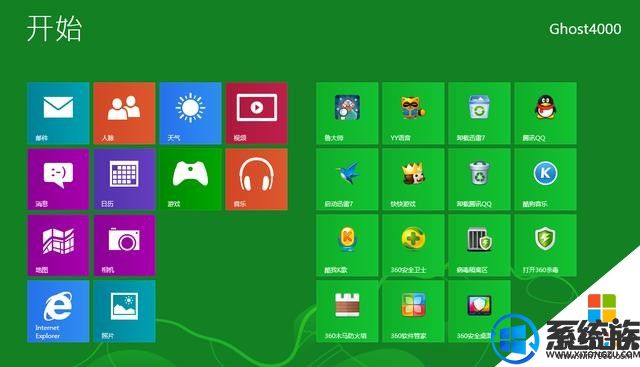Launch Internet Explorer tile

pyautogui.click(x=58, y=311)
